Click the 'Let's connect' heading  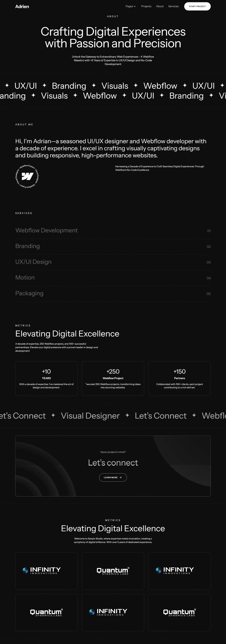[x=113, y=463]
